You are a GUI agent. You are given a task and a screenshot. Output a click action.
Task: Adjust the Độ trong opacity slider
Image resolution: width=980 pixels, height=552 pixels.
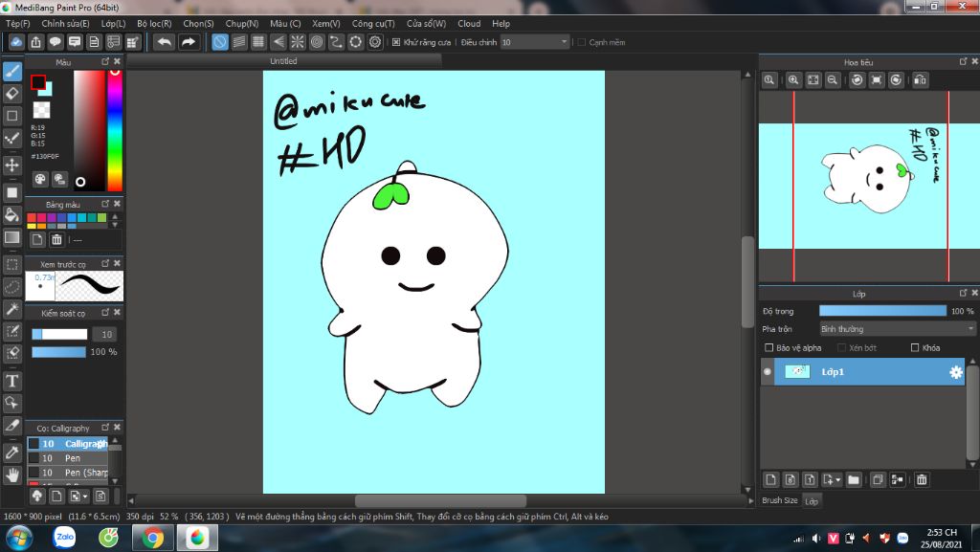pyautogui.click(x=882, y=310)
